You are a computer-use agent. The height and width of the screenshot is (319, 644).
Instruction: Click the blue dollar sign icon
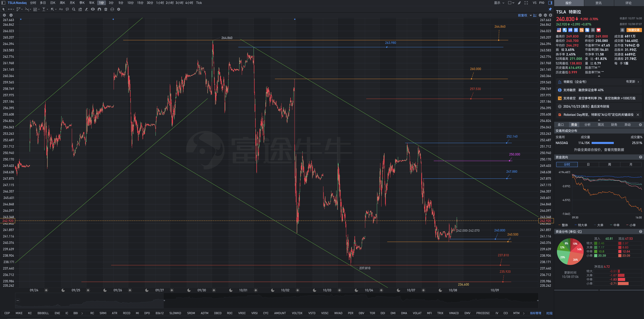[576, 30]
